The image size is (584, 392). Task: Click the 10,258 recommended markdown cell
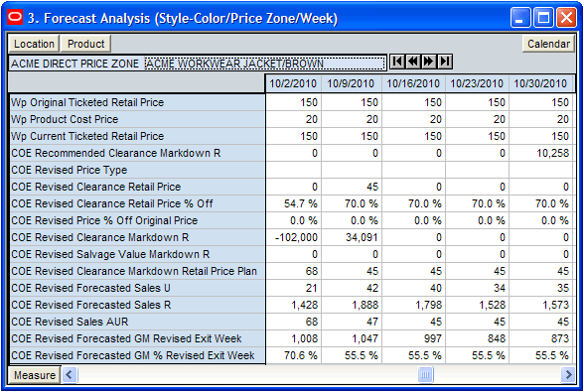coord(540,153)
